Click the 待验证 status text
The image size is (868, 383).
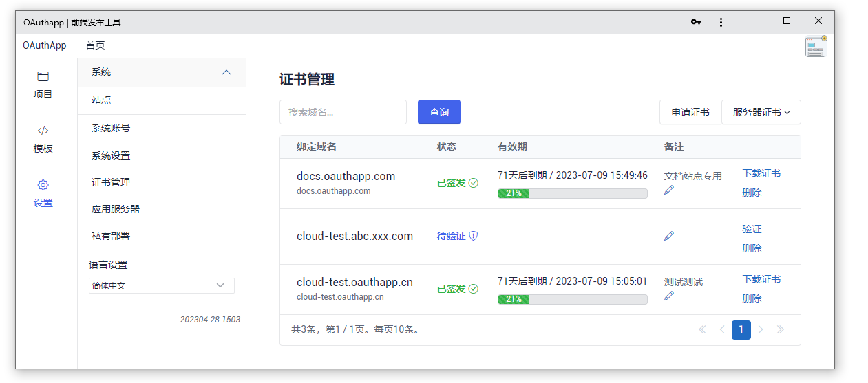click(452, 236)
